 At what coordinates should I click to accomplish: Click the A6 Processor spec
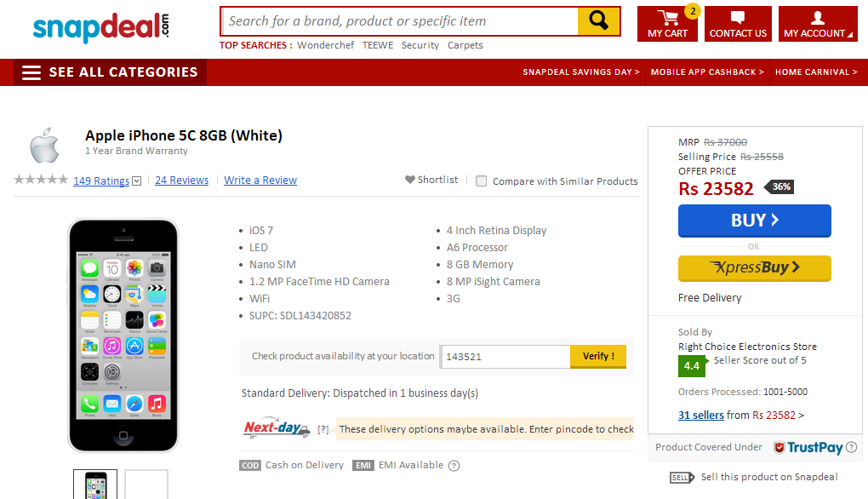point(477,248)
